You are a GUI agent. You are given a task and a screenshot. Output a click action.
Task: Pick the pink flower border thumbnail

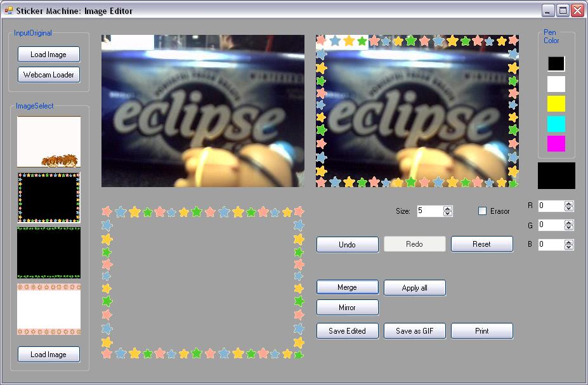(49, 309)
